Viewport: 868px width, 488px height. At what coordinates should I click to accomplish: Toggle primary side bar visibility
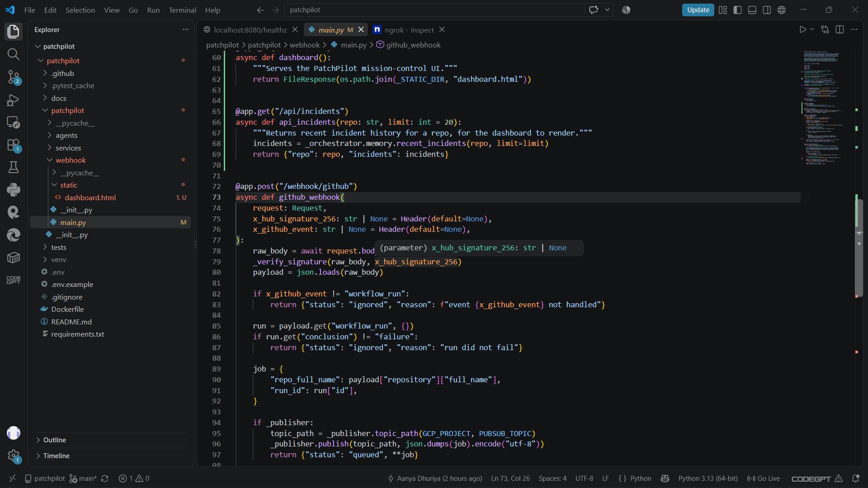point(737,10)
